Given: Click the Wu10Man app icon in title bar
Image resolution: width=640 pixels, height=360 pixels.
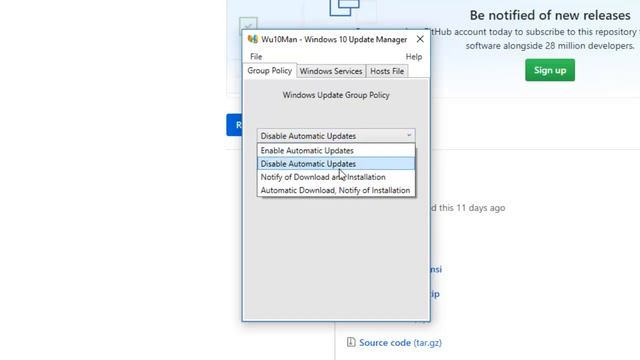Looking at the screenshot, I should tap(253, 39).
